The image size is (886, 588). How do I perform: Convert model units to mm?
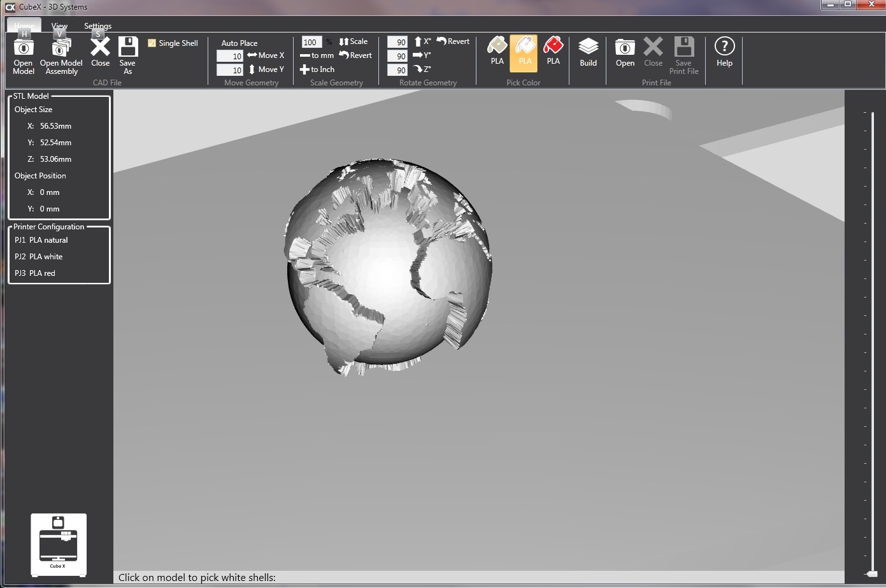(x=317, y=55)
